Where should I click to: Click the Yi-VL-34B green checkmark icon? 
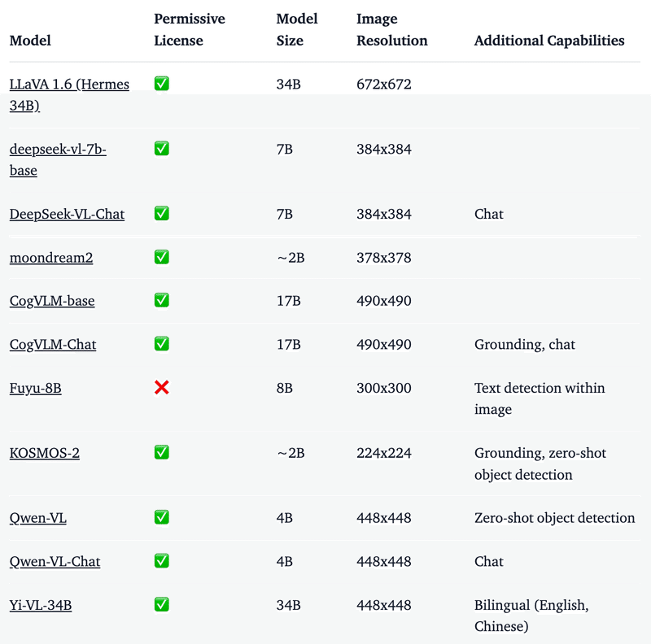162,604
